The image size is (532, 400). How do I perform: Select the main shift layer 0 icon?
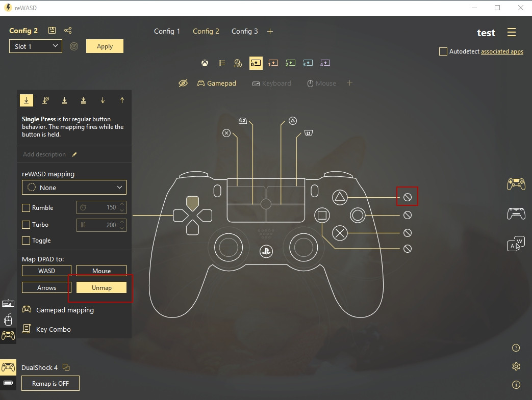[256, 63]
